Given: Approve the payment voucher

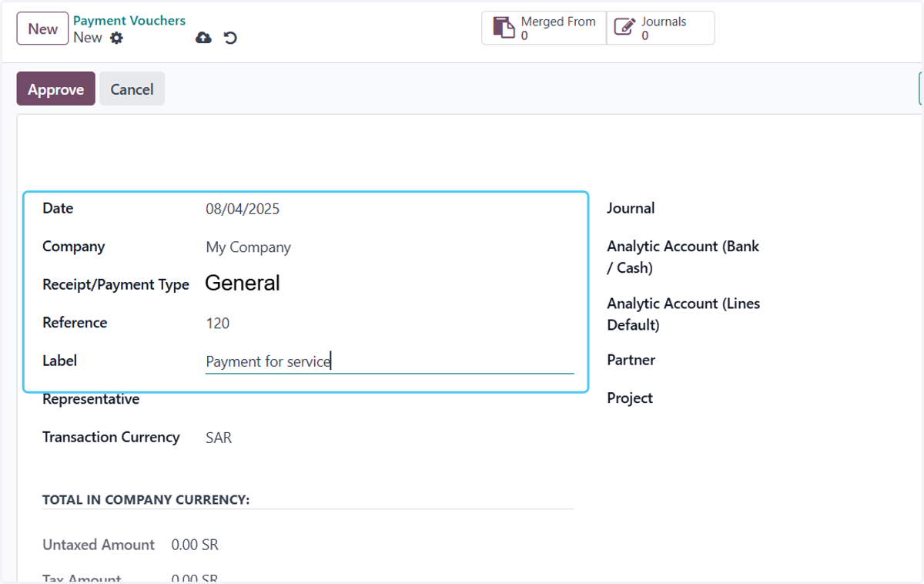Looking at the screenshot, I should coord(55,89).
